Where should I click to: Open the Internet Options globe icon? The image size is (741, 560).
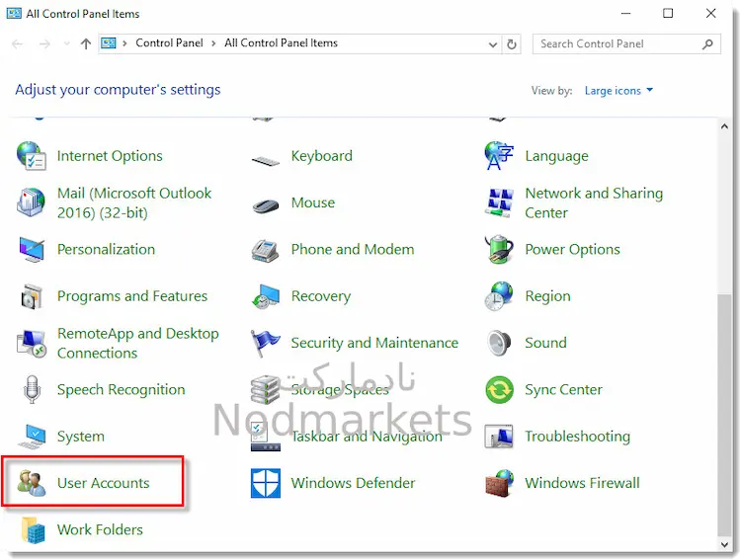pyautogui.click(x=32, y=156)
